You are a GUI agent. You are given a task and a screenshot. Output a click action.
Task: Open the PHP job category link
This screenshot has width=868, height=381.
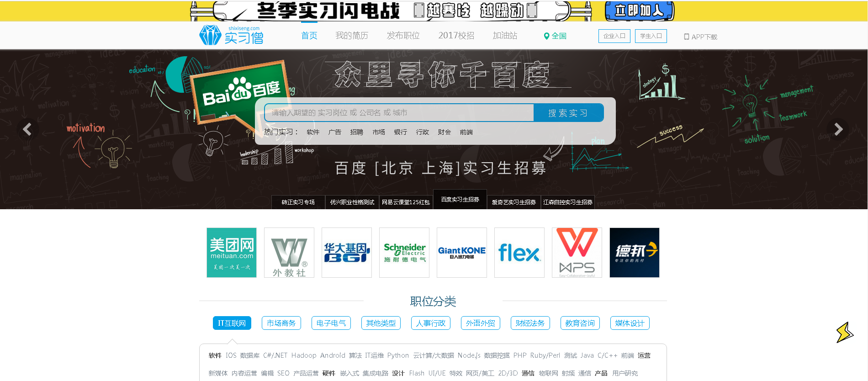pos(520,355)
